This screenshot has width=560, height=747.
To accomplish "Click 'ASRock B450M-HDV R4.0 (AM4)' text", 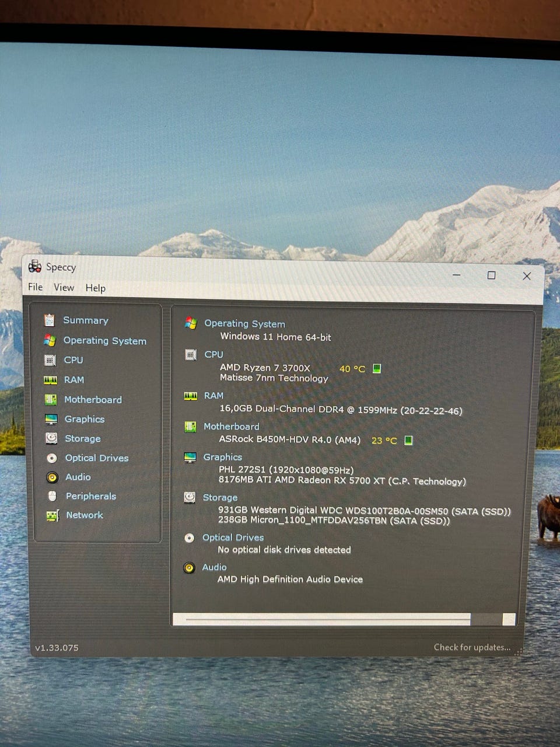I will pos(290,439).
